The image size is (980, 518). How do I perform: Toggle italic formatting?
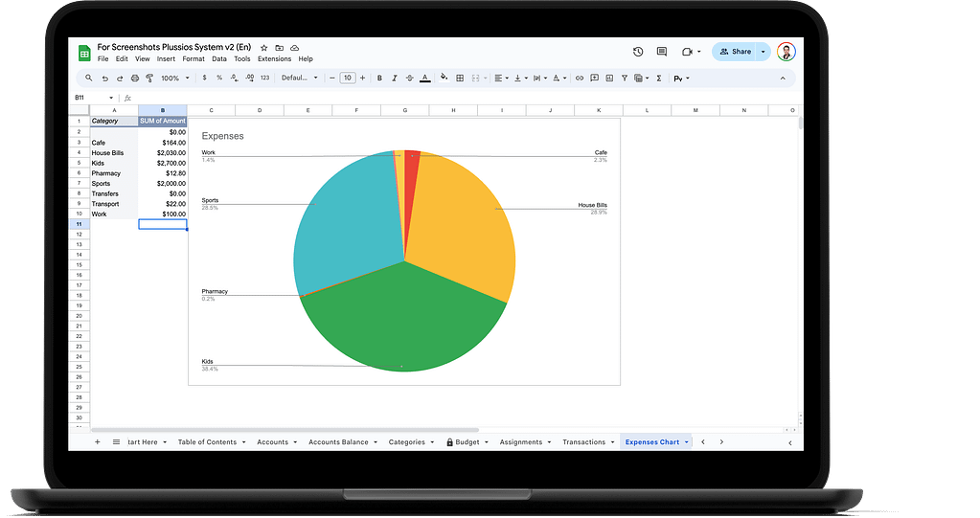395,79
